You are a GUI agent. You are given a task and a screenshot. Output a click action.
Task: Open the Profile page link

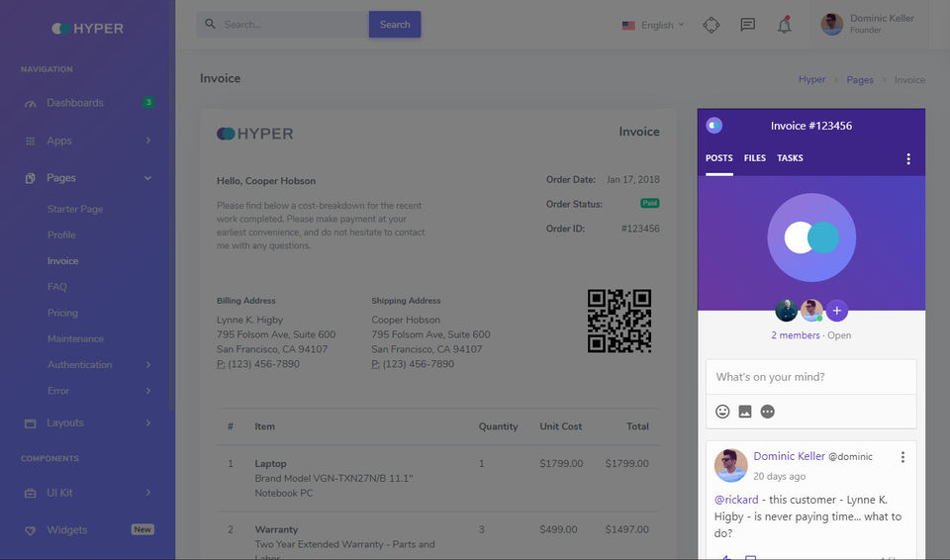(x=61, y=235)
